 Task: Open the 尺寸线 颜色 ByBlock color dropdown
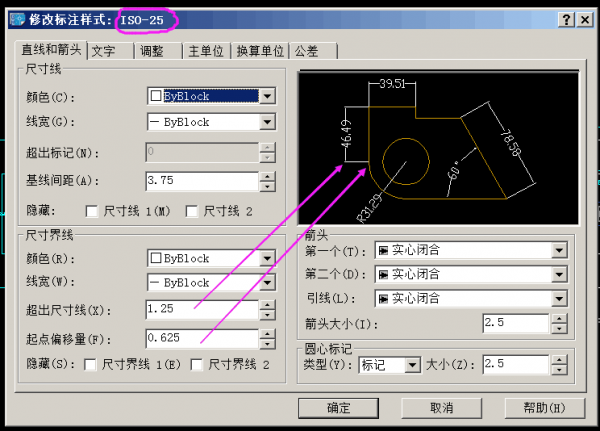(267, 96)
